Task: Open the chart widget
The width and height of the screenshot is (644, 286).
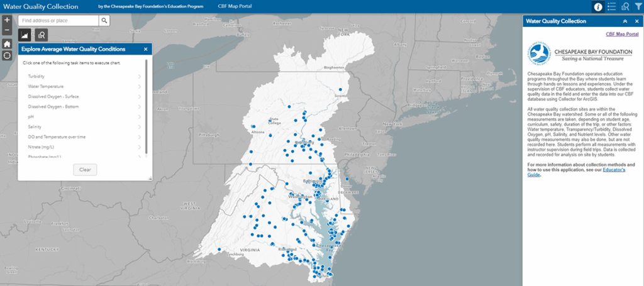Action: pos(25,35)
